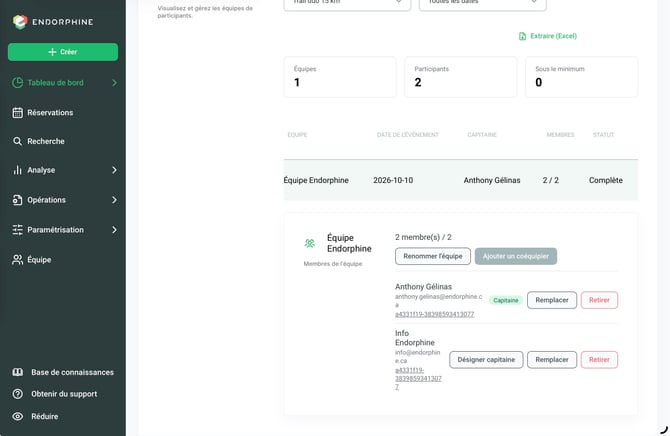Click the Excel file icon beside Extraire
Viewport: 670px width, 436px height.
click(x=522, y=36)
